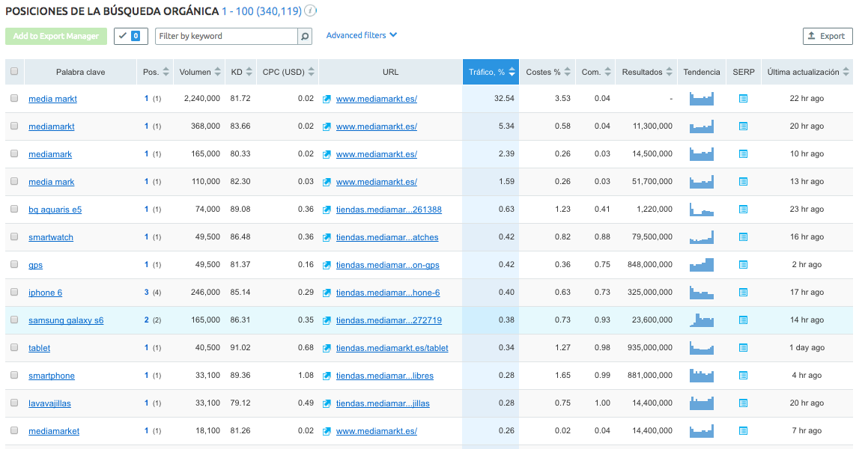Screen dimensions: 868x449
Task: Open SERP snapshot for smartphone row
Action: point(743,375)
